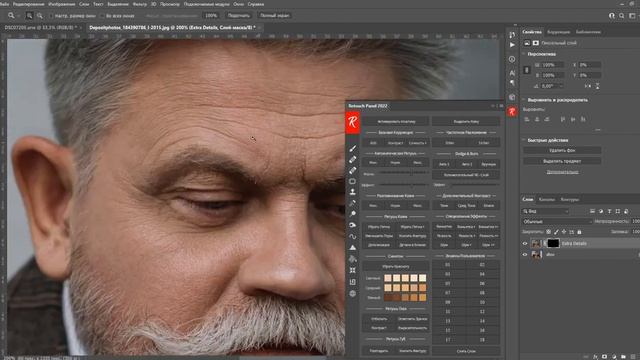This screenshot has width=640, height=360.
Task: Switch to the Libraries tab
Action: pyautogui.click(x=588, y=32)
